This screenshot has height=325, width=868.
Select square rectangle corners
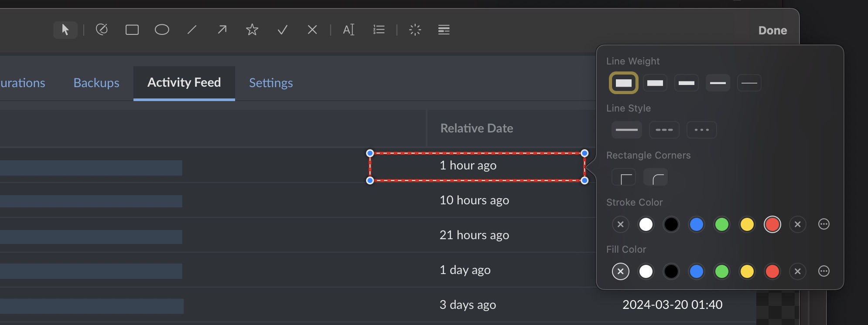pyautogui.click(x=624, y=177)
